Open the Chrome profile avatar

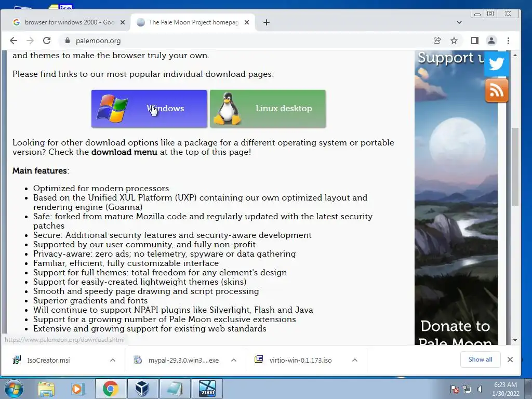[x=491, y=41]
